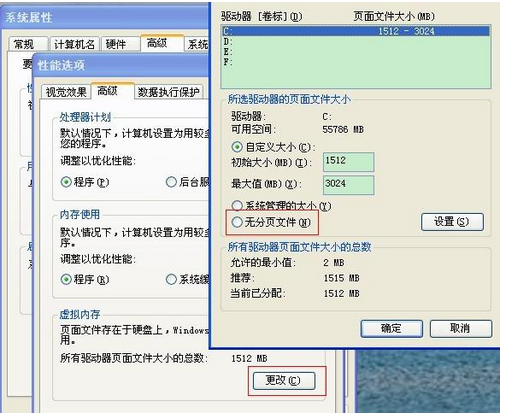Screen dimensions: 505x414
Task: Switch to 数据执行保护 tab
Action: [169, 92]
